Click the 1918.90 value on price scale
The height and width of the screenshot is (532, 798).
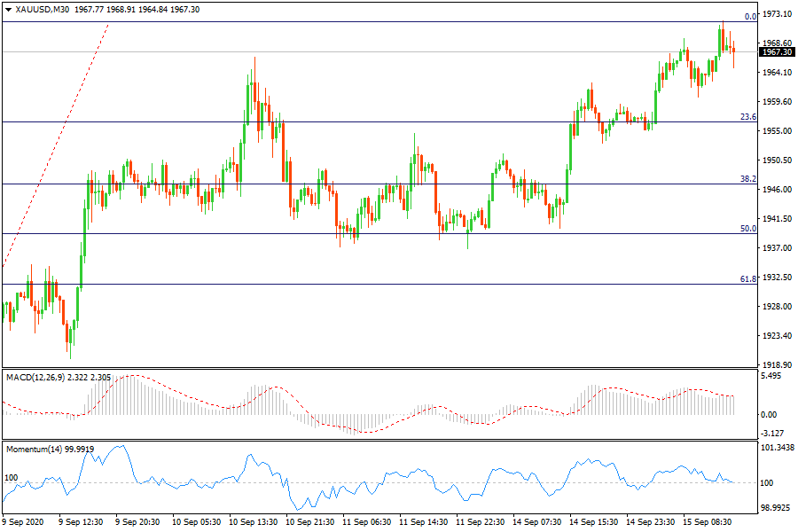tap(778, 364)
